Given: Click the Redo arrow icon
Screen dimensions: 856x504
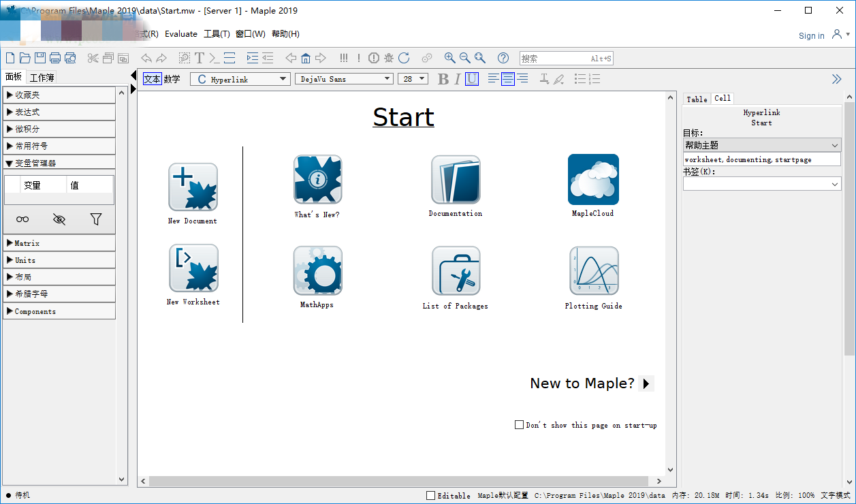Looking at the screenshot, I should [161, 58].
